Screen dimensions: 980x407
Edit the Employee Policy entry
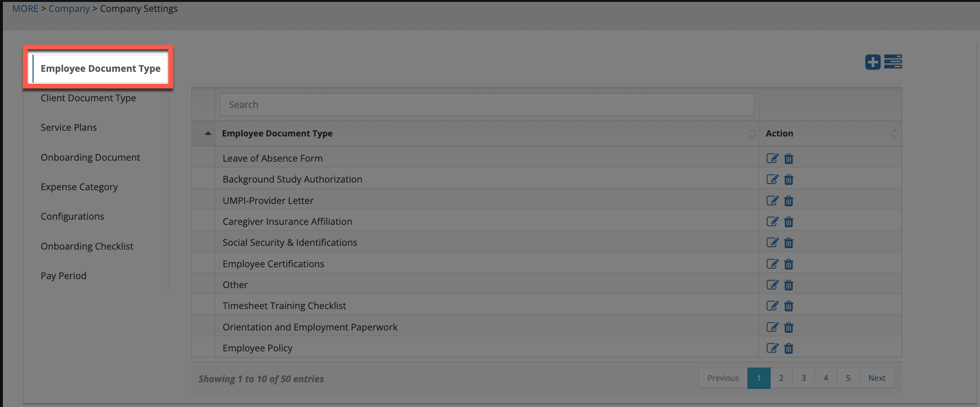[x=772, y=348]
